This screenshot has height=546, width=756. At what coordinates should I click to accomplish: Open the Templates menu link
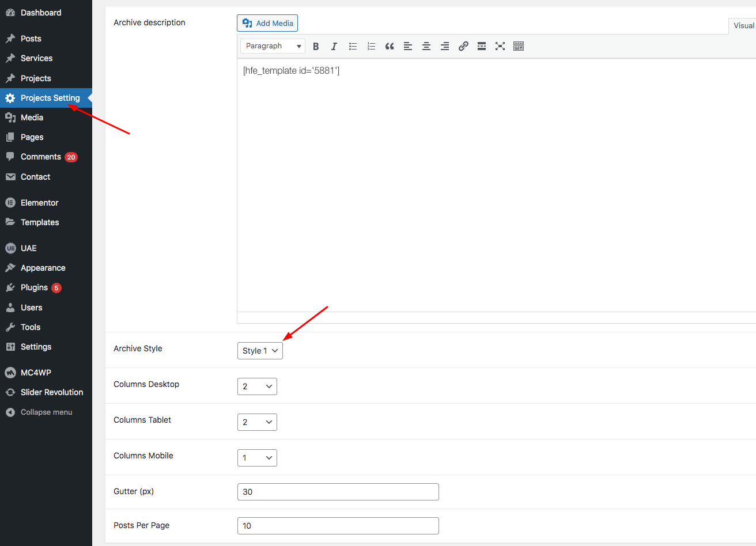(46, 222)
